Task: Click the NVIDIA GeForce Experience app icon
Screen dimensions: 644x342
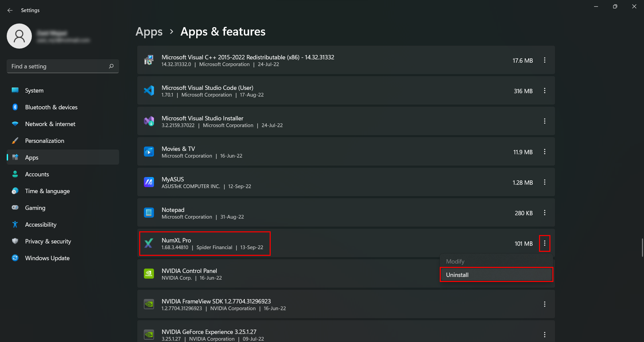Action: (x=149, y=335)
